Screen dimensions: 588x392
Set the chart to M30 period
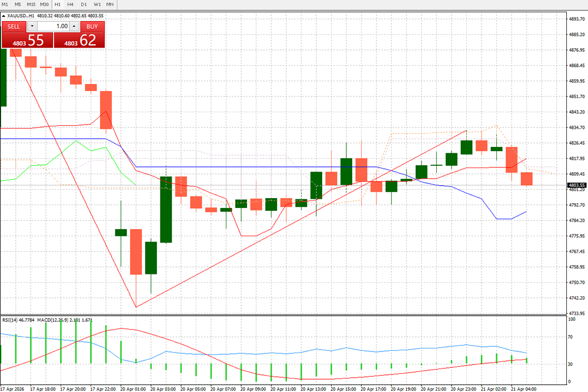[45, 4]
